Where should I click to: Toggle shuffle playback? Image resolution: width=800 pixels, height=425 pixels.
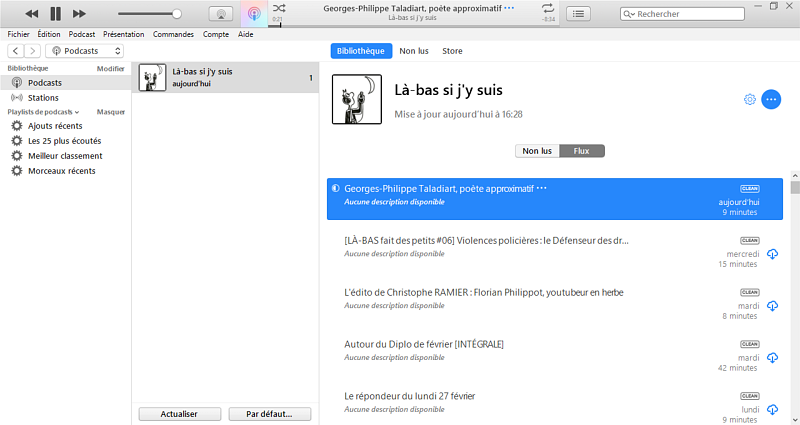[279, 8]
